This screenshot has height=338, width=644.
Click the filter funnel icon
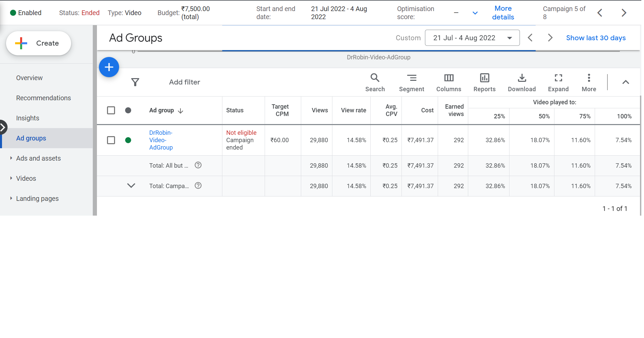135,82
